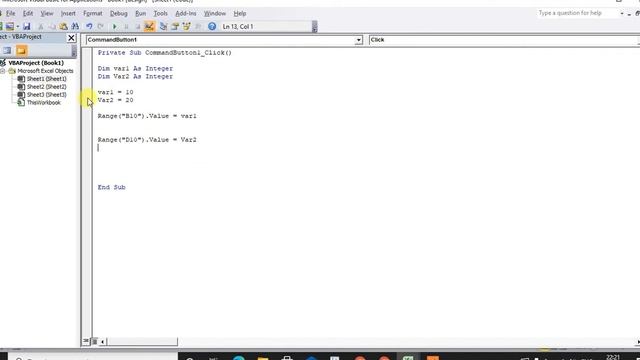Screen dimensions: 640x360
Task: Open the CommandButton1 object dropdown
Action: click(358, 40)
